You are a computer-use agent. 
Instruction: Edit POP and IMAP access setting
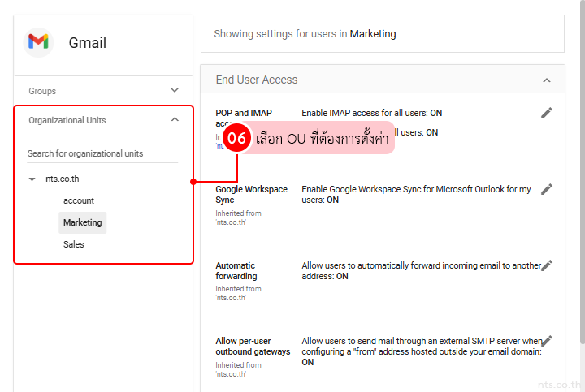pos(547,113)
